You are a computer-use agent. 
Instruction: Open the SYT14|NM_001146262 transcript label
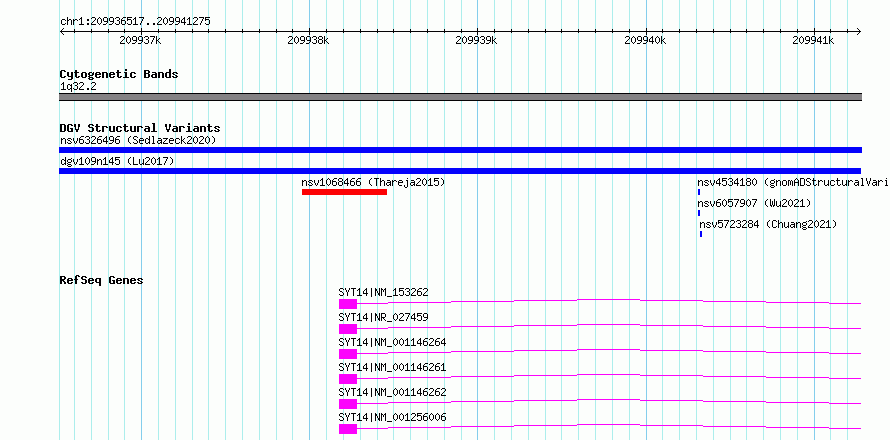pyautogui.click(x=392, y=392)
